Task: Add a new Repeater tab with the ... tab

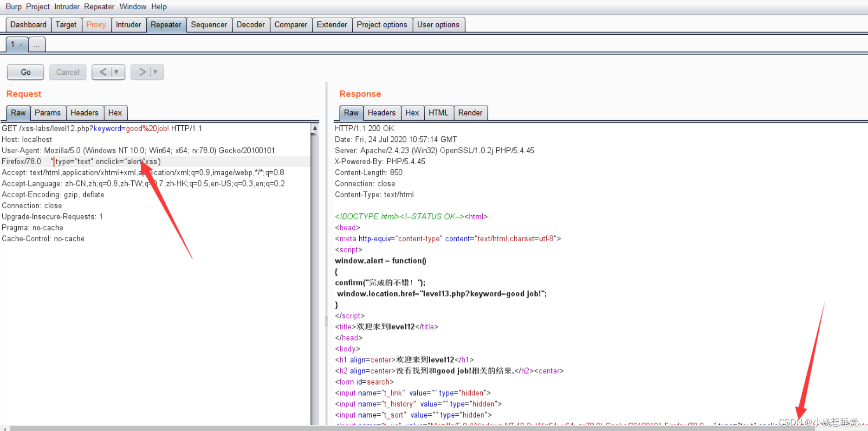Action: pos(37,45)
